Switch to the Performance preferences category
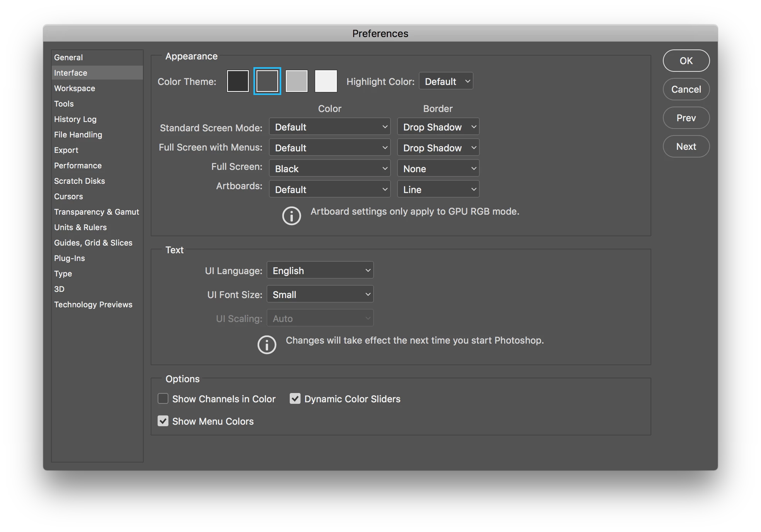 [78, 165]
